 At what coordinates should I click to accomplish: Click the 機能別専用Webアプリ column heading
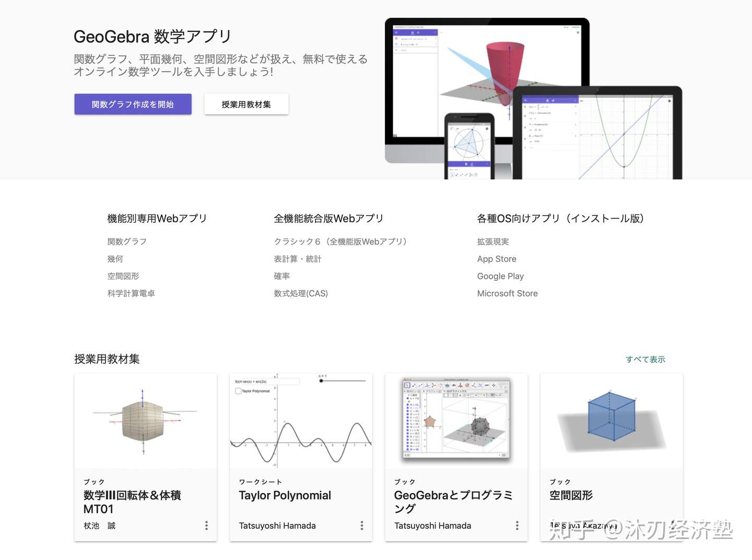pyautogui.click(x=157, y=218)
